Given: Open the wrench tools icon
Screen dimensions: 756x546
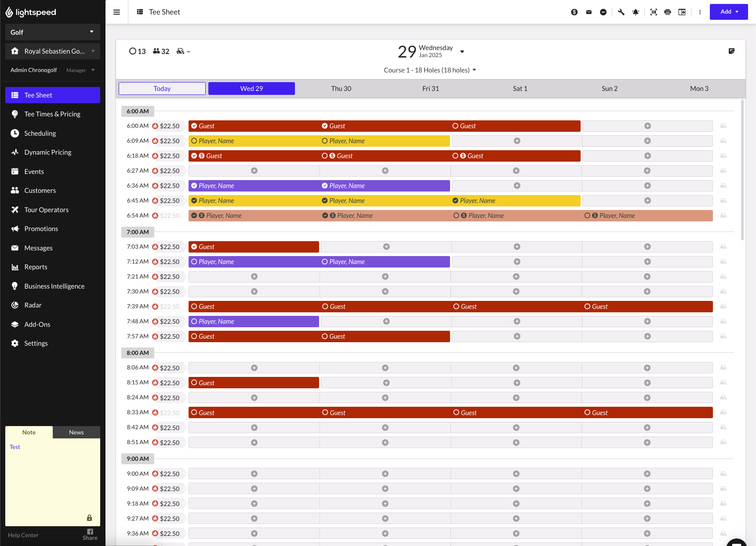Looking at the screenshot, I should pos(621,12).
